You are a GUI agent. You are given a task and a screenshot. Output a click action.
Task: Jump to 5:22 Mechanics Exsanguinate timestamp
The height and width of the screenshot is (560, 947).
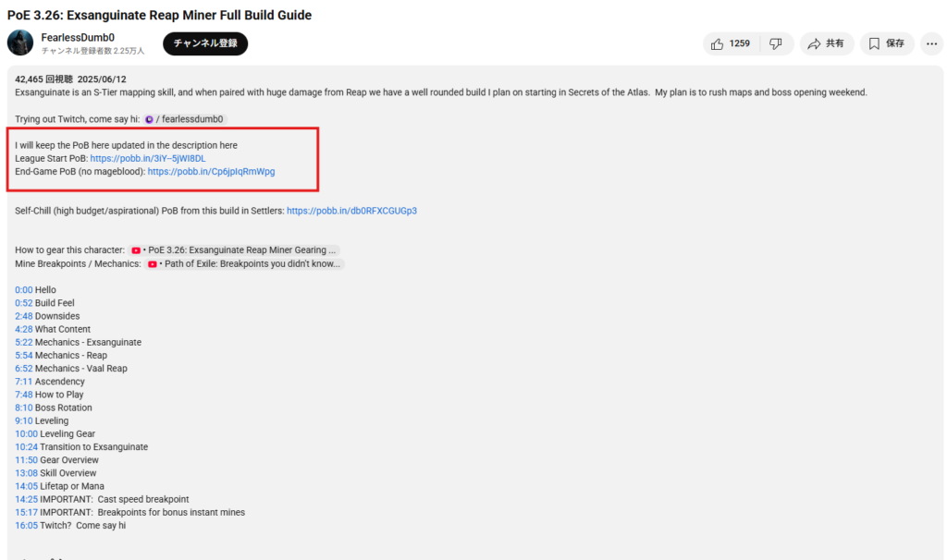[23, 342]
